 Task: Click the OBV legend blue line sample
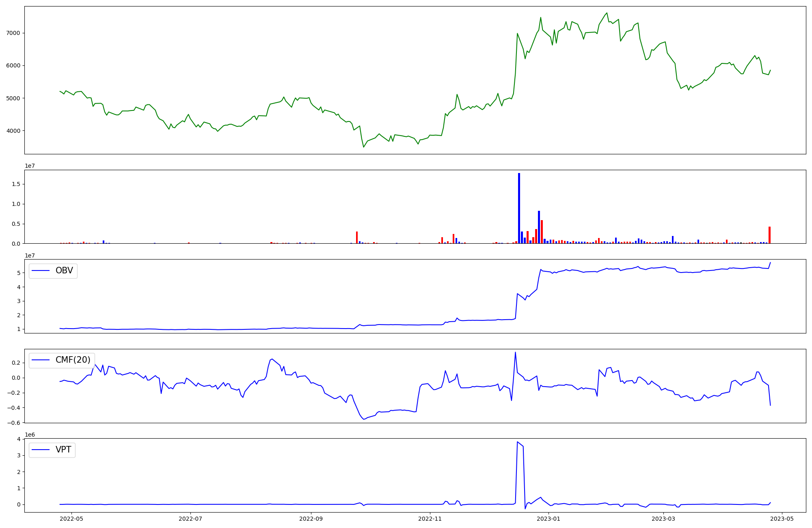41,270
